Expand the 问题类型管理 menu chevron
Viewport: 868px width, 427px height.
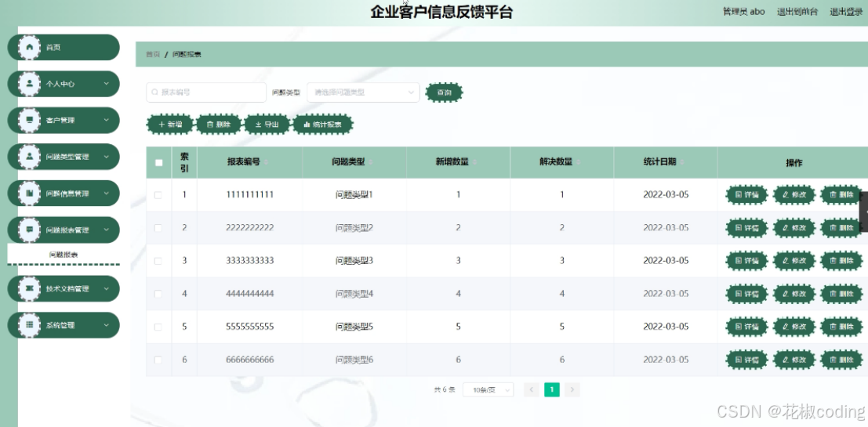click(x=107, y=157)
